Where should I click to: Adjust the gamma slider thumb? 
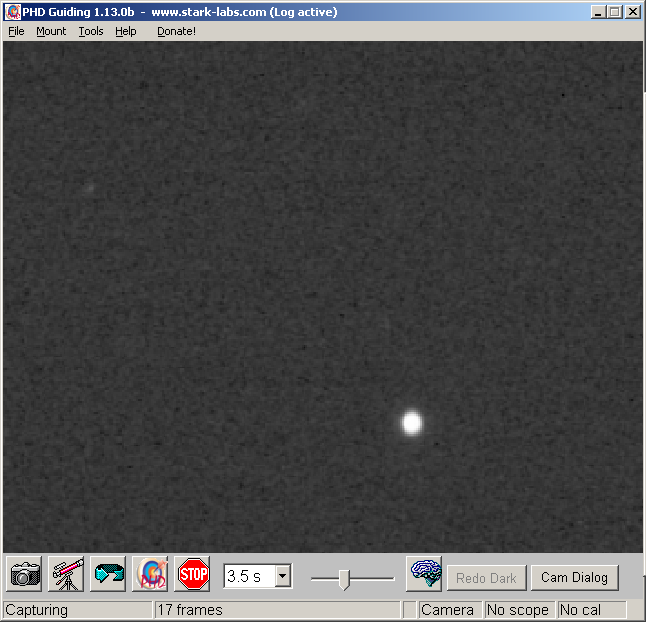[344, 580]
